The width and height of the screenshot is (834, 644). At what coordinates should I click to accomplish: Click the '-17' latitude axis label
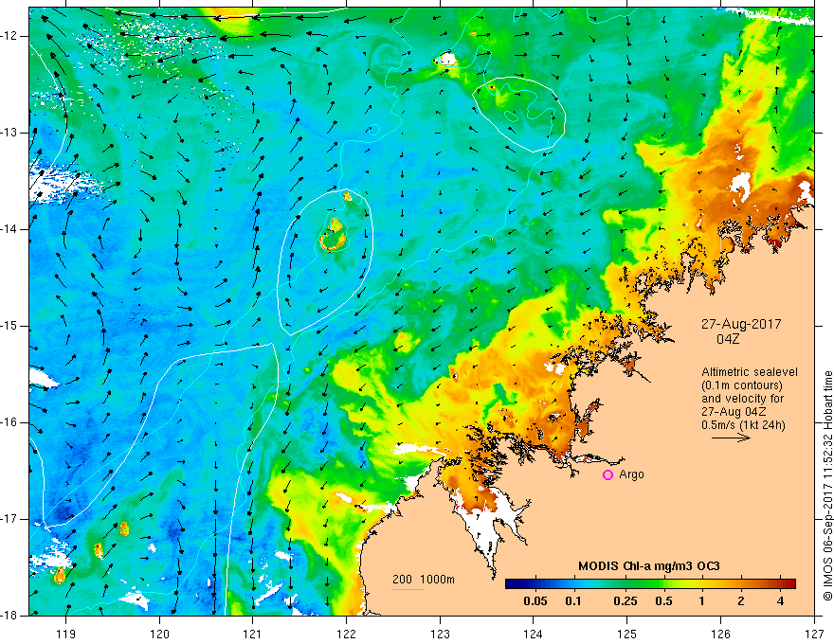(x=9, y=519)
